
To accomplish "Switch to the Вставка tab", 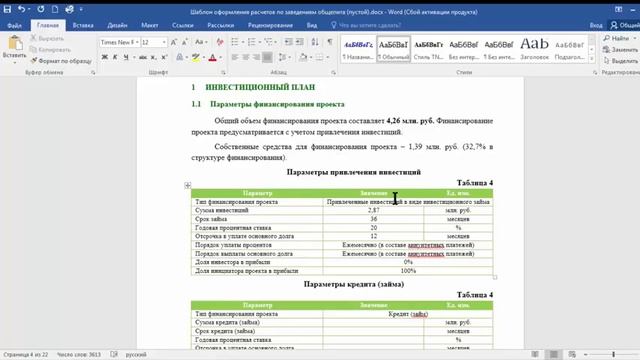I will pos(83,25).
